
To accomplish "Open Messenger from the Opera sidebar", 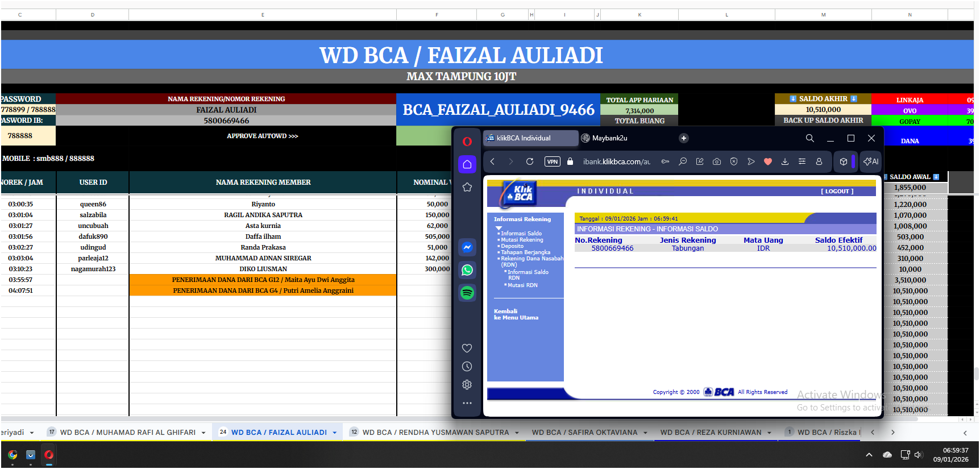I will point(467,247).
